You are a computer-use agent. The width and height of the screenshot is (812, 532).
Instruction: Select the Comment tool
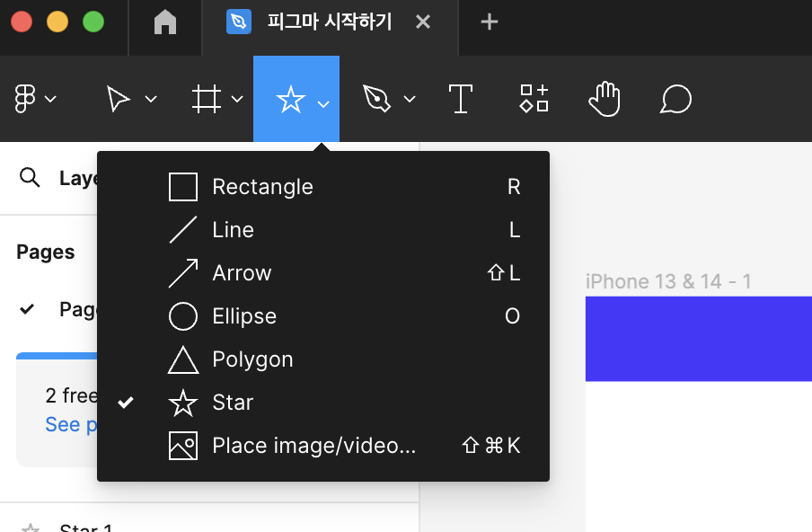(x=675, y=99)
